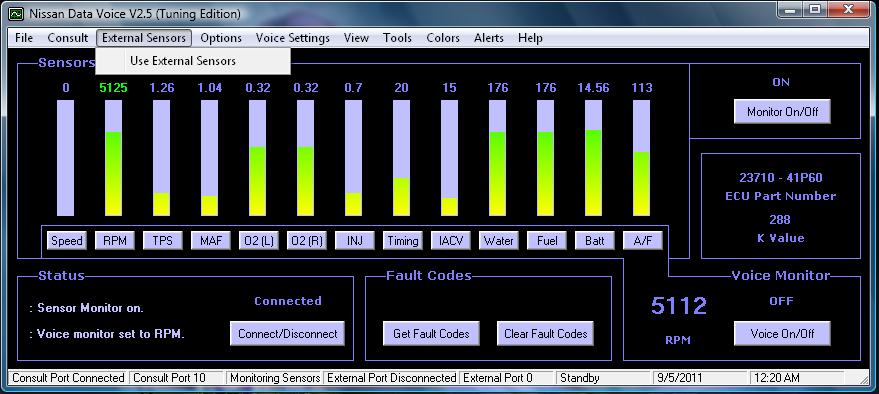Click Consult Port 10 status bar entry
Viewport: 879px width, 394px height.
coord(176,378)
